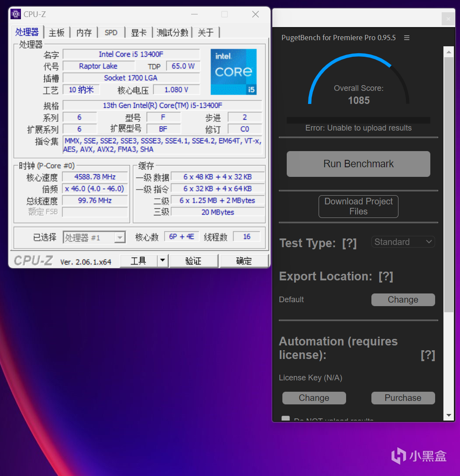Click the 4588.78 MHz core speed value
460x476 pixels.
pos(95,177)
